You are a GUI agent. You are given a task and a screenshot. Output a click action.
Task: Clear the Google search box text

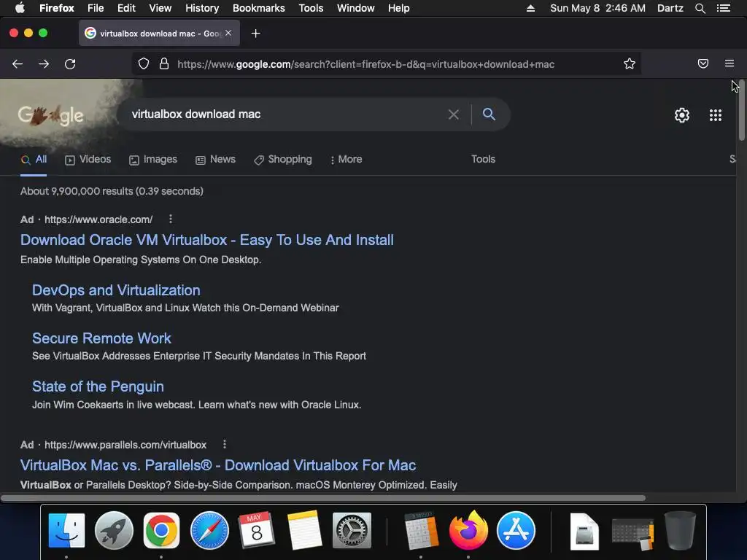454,114
